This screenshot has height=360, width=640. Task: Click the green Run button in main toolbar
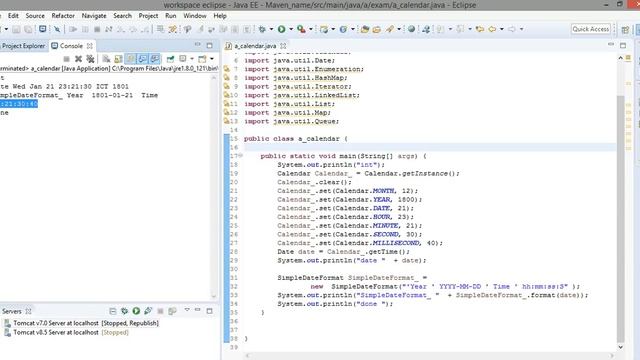click(x=281, y=29)
